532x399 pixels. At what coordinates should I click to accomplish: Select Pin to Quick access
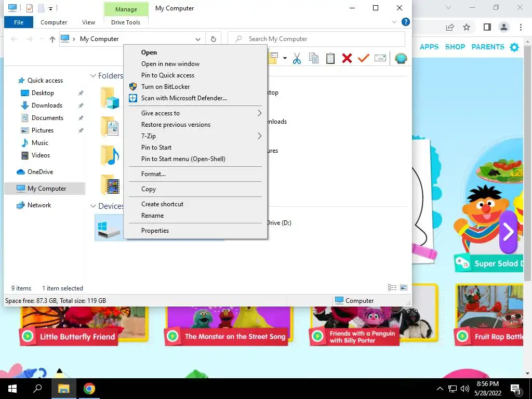coord(195,75)
